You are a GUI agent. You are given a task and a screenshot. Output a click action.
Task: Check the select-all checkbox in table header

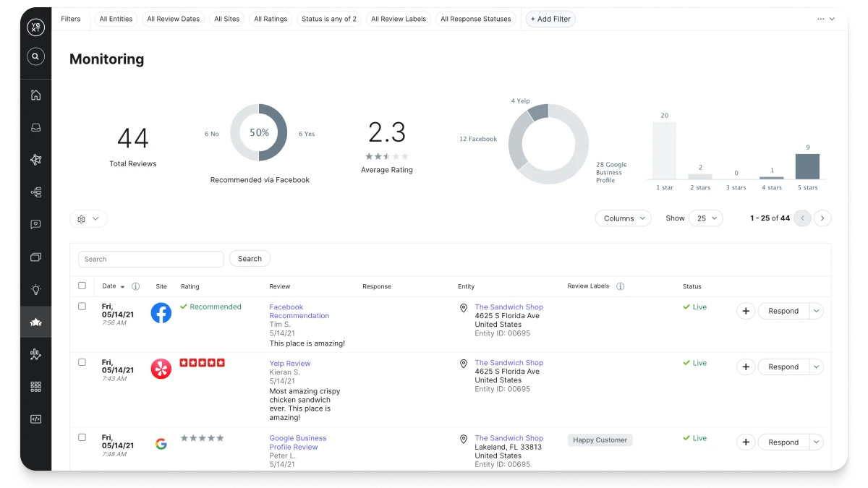click(82, 286)
